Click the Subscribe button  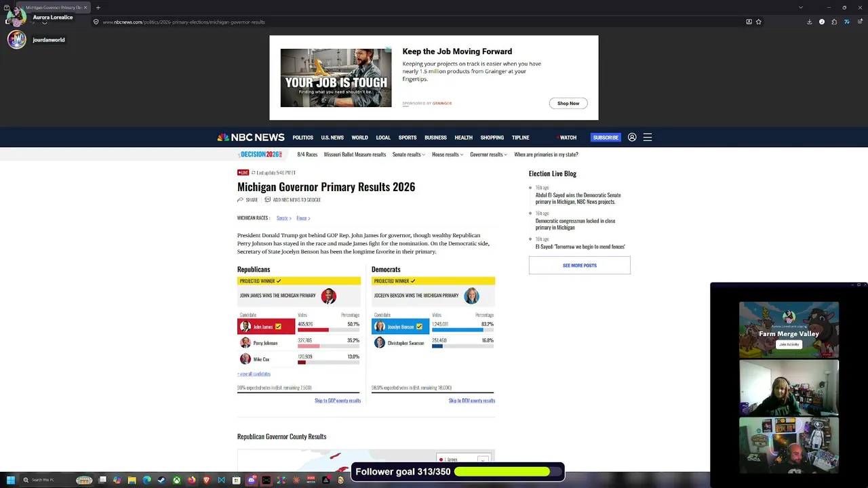coord(605,138)
